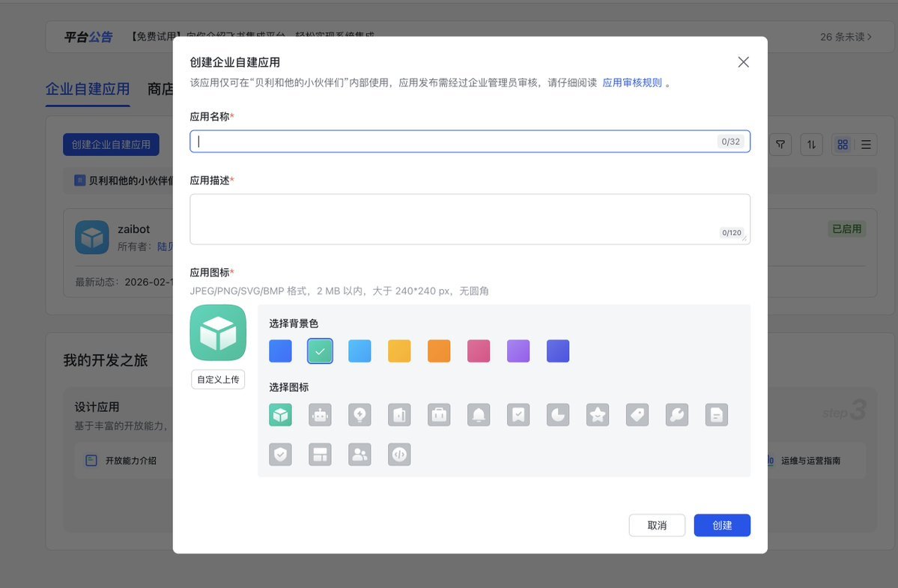898x588 pixels.
Task: Switch to grid view in background
Action: tap(843, 145)
